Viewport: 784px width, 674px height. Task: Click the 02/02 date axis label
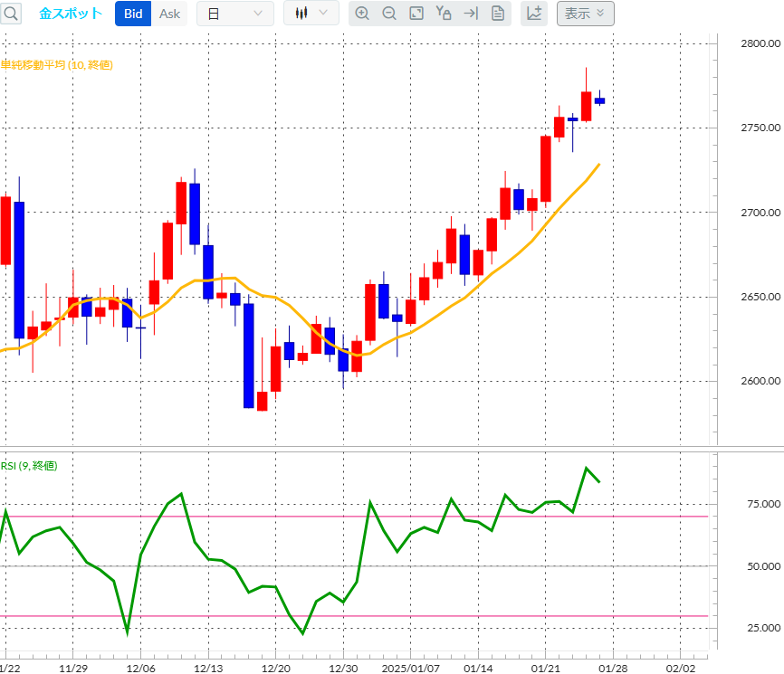tap(681, 669)
